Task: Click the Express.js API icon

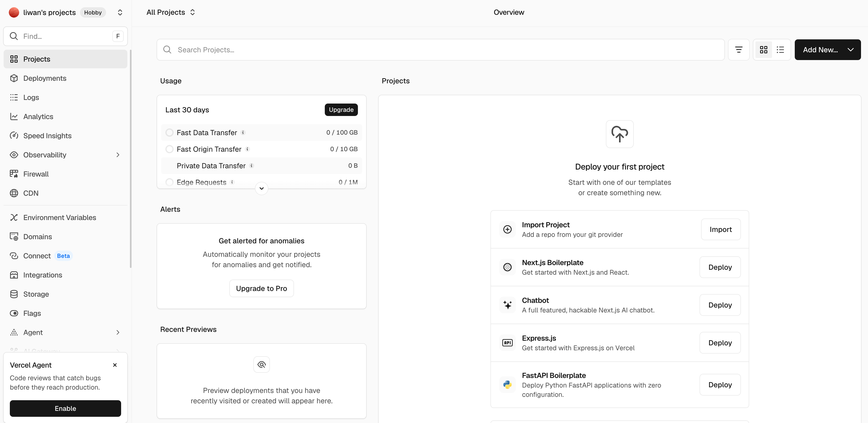Action: [507, 343]
